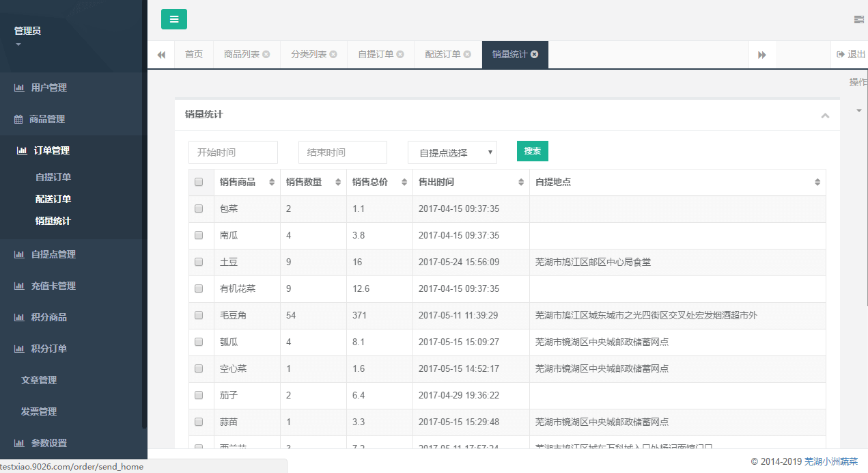
Task: Expand the 管理员 user dropdown caret
Action: click(18, 45)
